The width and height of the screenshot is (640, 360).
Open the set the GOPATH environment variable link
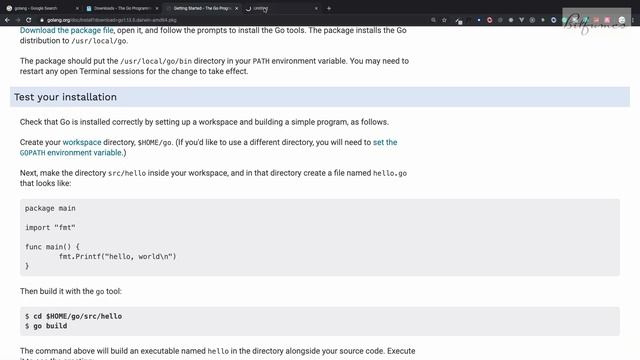coord(209,147)
